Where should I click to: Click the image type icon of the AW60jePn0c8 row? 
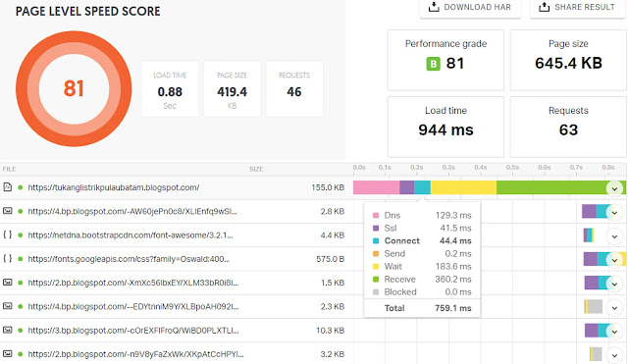7,211
